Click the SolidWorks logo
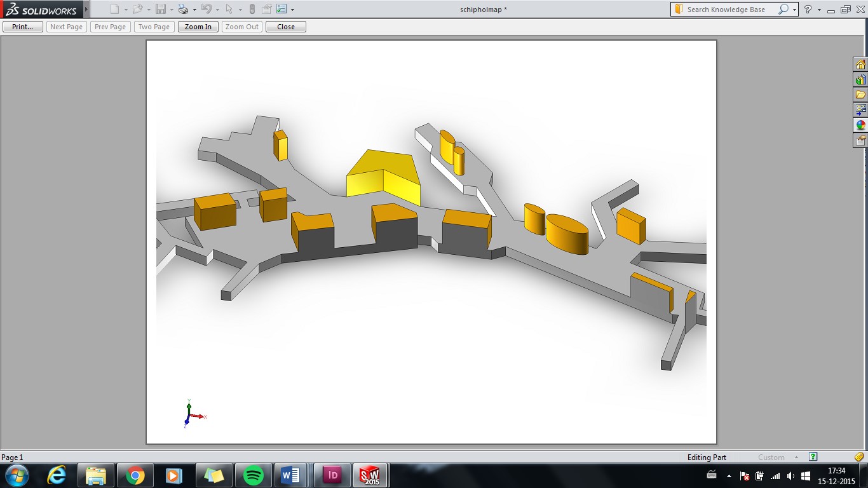This screenshot has height=488, width=868. coord(41,10)
